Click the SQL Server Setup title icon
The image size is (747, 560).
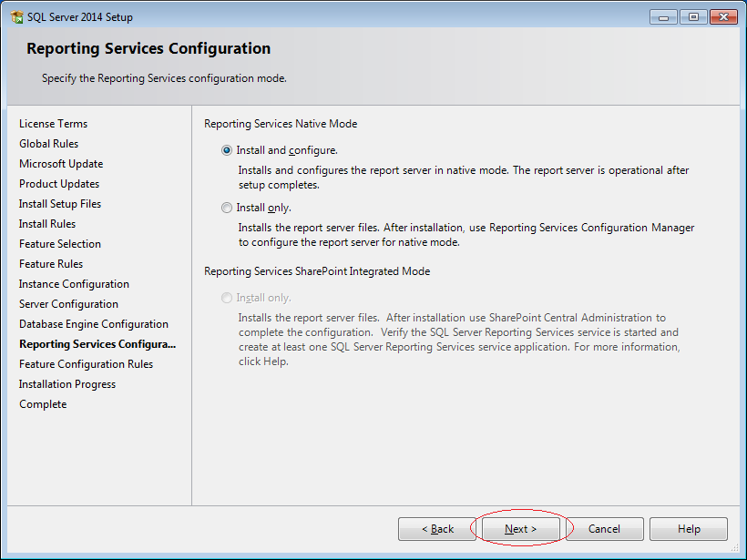point(16,17)
